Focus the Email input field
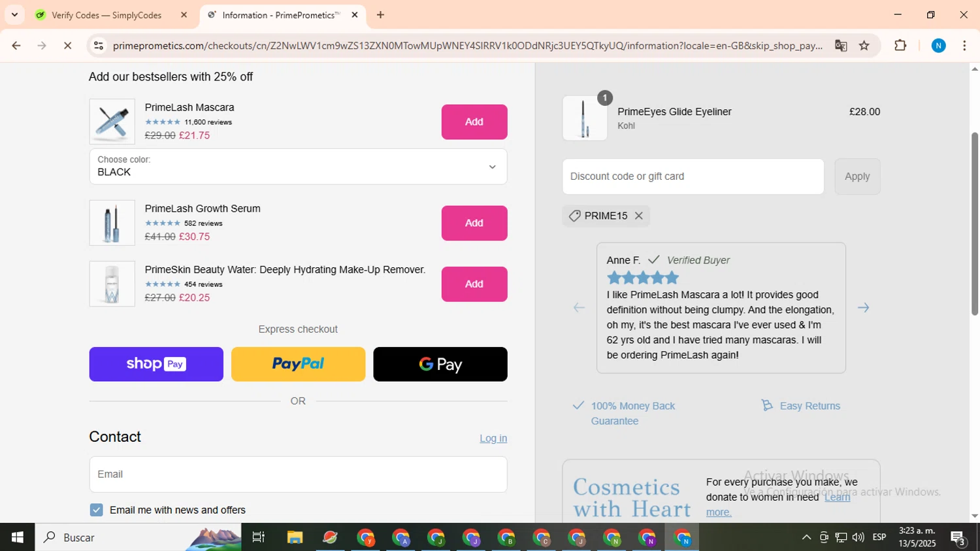 [x=298, y=475]
